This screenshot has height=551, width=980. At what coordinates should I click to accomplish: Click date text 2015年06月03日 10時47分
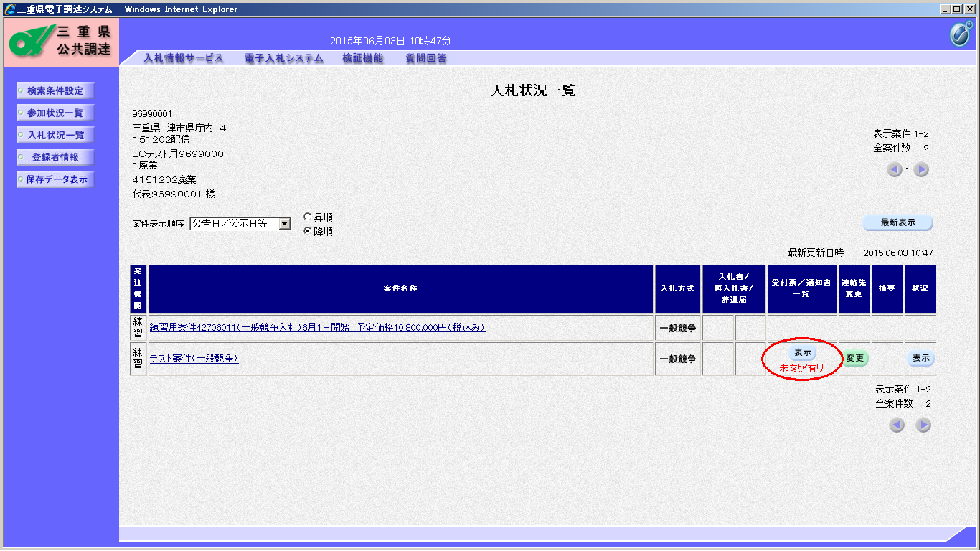(x=390, y=42)
